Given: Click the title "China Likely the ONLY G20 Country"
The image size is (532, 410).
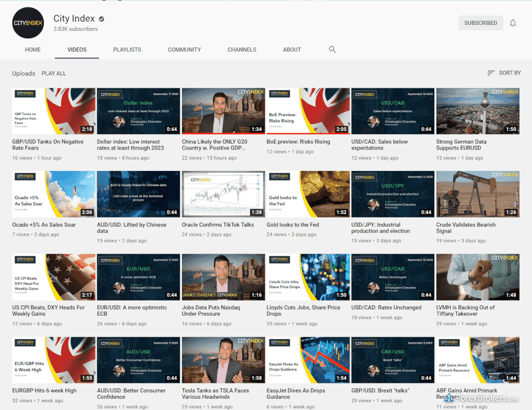Looking at the screenshot, I should tap(214, 145).
